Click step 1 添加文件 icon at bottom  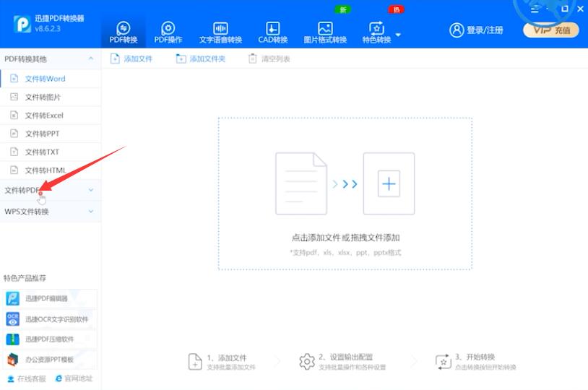tap(195, 362)
